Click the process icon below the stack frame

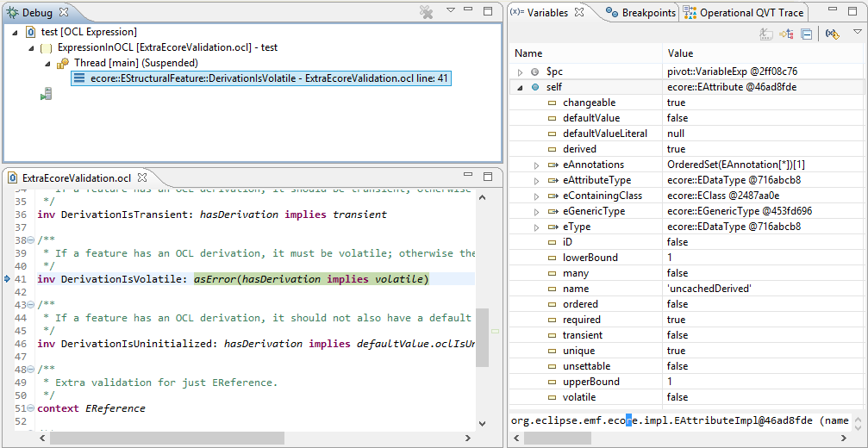(x=46, y=94)
